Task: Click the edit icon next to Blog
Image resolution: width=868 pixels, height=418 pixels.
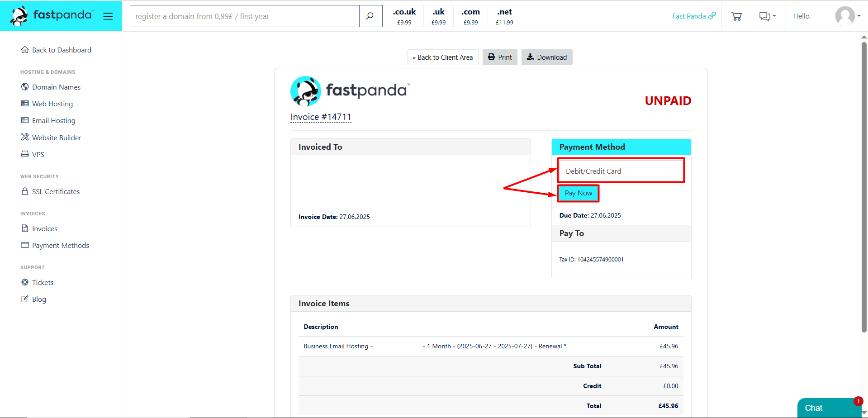Action: 25,299
